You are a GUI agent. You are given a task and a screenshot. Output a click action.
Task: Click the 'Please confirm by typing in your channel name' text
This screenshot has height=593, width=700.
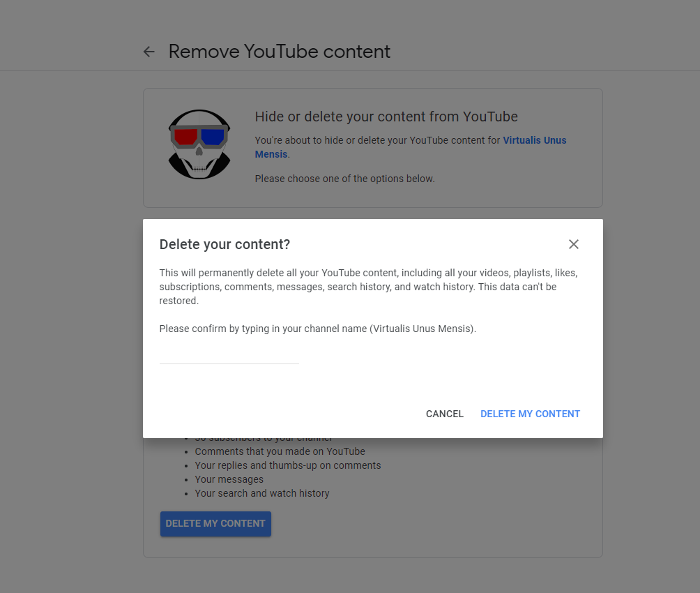(x=318, y=329)
